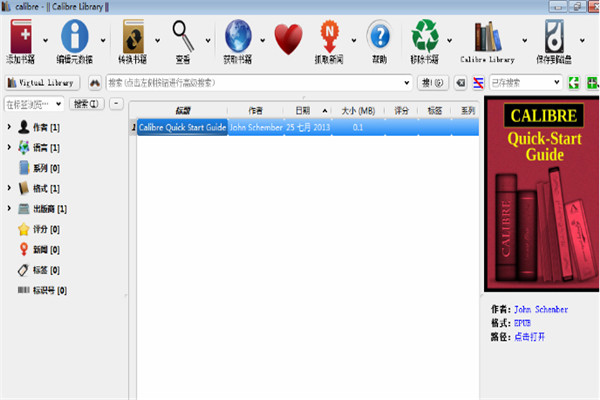This screenshot has height=400, width=600.
Task: Expand the Authors (作者) tree node
Action: pos(9,127)
